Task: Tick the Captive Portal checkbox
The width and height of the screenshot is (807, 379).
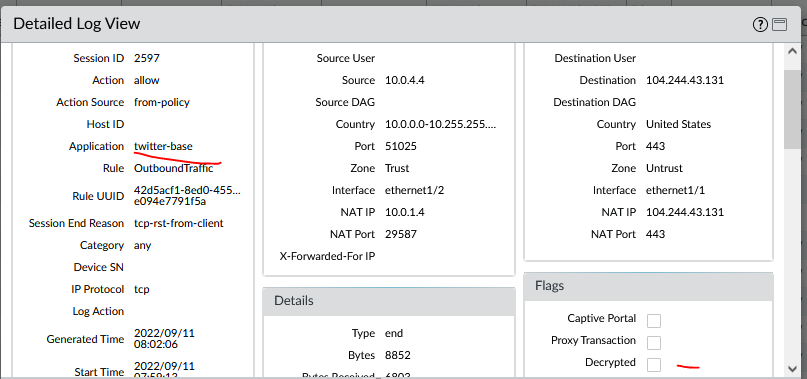Action: coord(654,320)
